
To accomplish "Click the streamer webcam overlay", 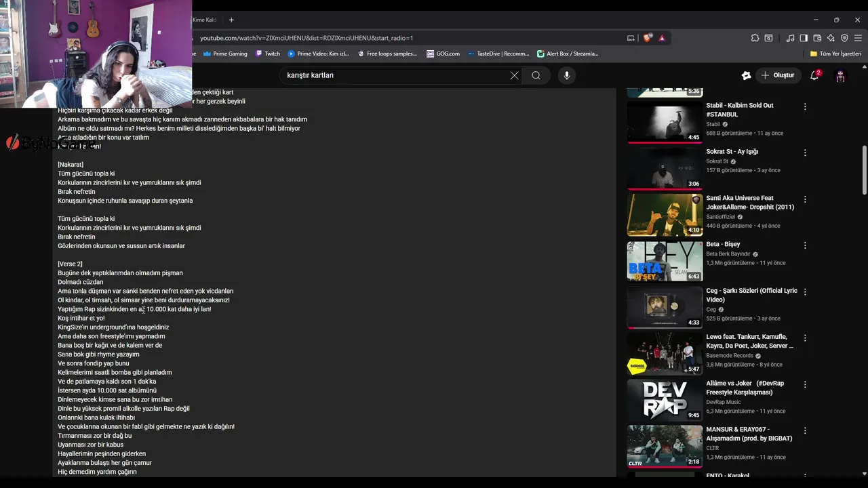I will point(96,54).
